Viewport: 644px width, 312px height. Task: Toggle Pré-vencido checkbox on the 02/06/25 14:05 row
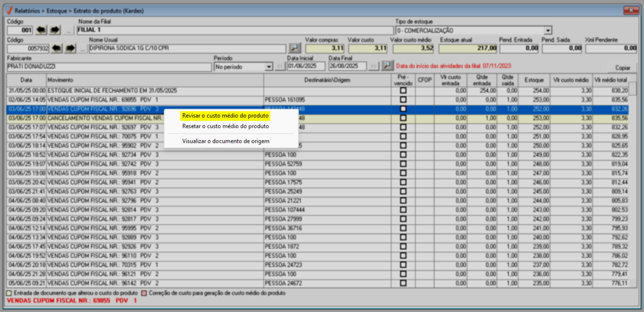403,100
